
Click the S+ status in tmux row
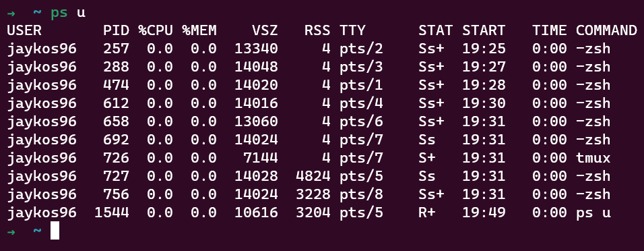(427, 158)
